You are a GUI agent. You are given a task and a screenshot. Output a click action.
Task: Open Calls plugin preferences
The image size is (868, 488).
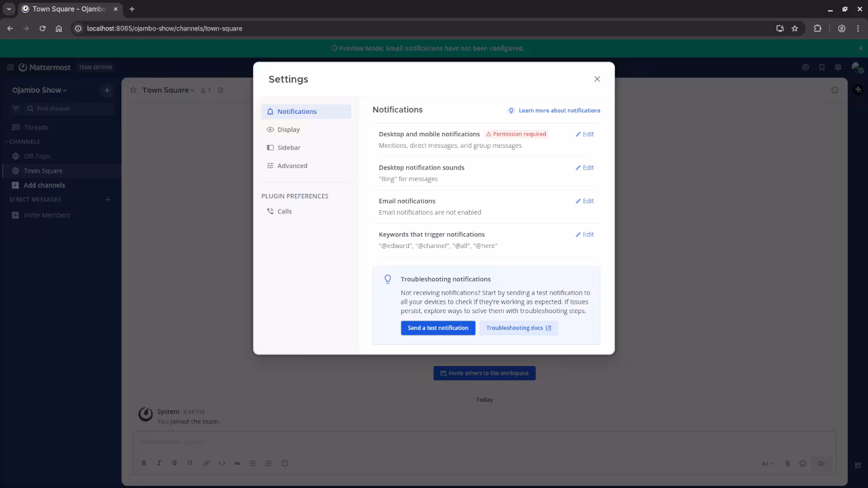pyautogui.click(x=284, y=211)
